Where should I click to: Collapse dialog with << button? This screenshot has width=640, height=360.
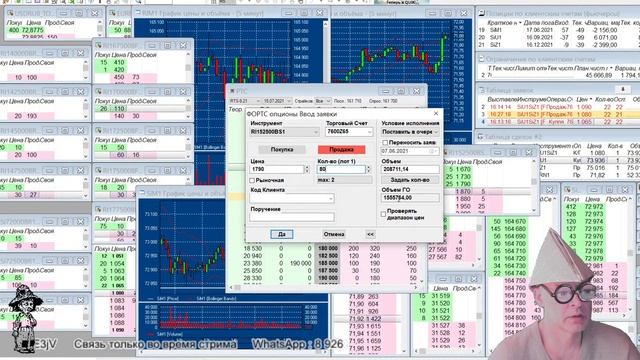pos(370,234)
